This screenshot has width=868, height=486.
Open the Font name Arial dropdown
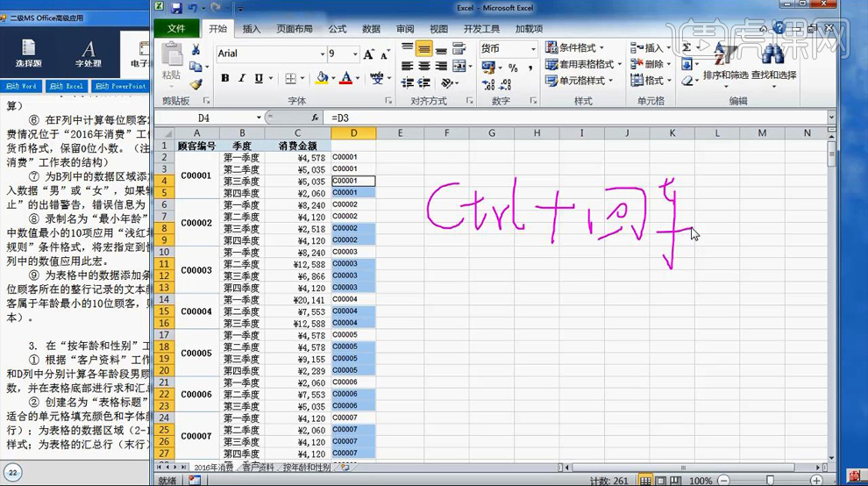322,54
